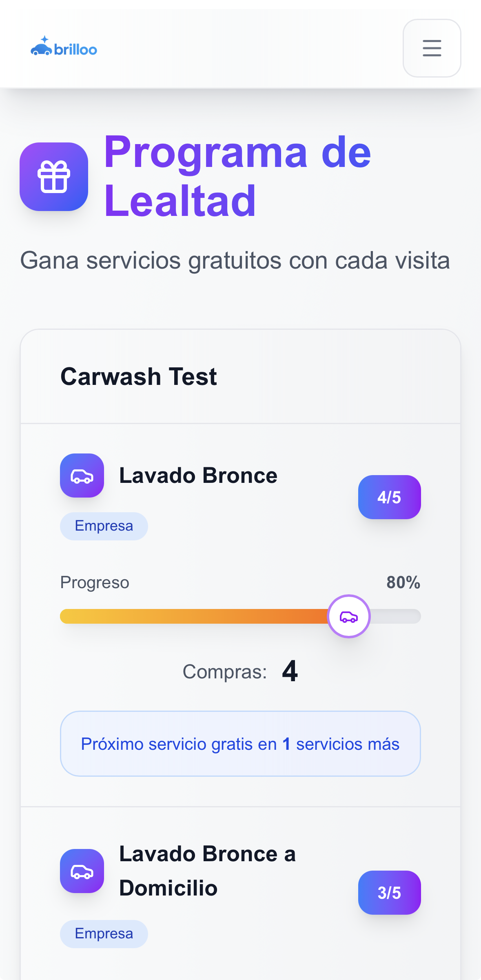Click the Carwash Test card header
Image resolution: width=481 pixels, height=980 pixels.
click(139, 376)
